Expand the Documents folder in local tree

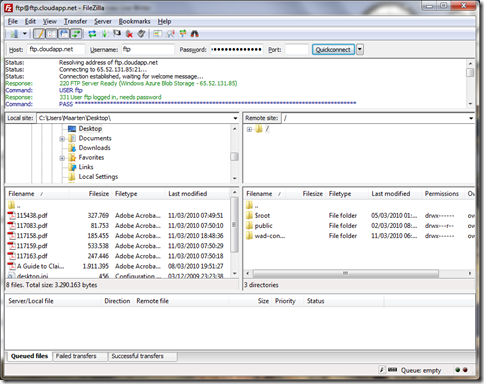pyautogui.click(x=62, y=139)
